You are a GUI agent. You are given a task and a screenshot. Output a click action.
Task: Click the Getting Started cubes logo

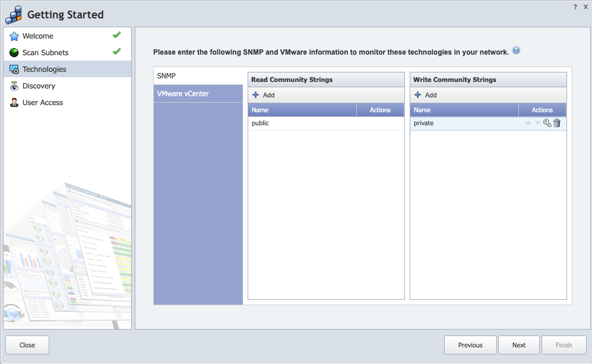click(14, 14)
